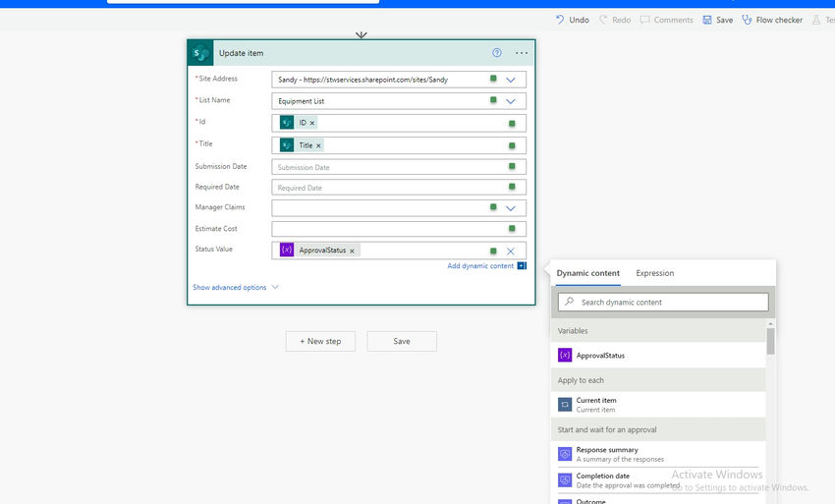This screenshot has height=504, width=835.
Task: Open the help icon on Update item card
Action: click(497, 53)
